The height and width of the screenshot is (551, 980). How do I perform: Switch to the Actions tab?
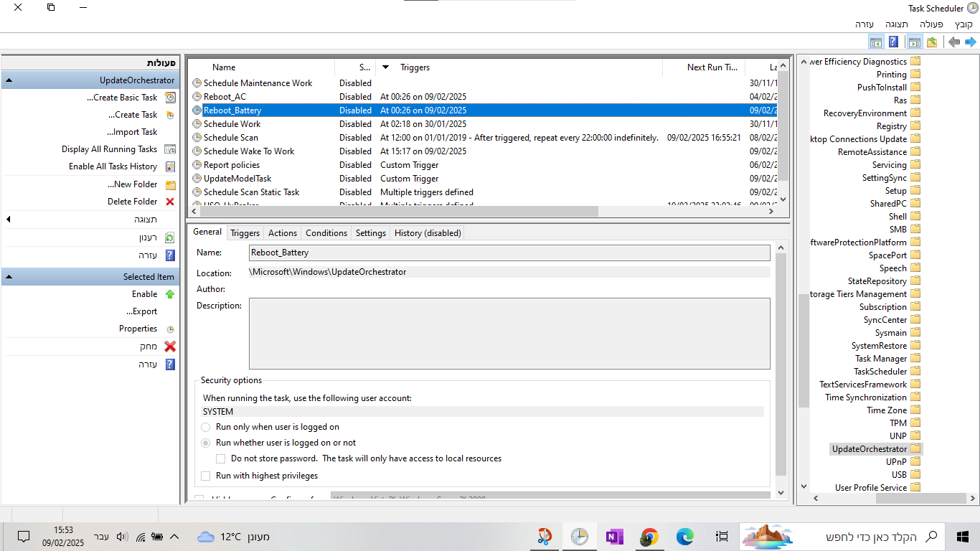[283, 233]
